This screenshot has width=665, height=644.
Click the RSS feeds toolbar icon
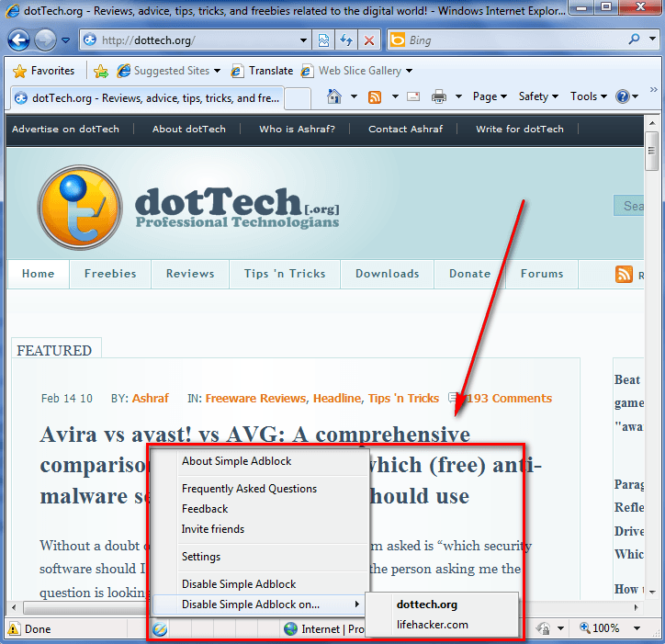click(375, 96)
